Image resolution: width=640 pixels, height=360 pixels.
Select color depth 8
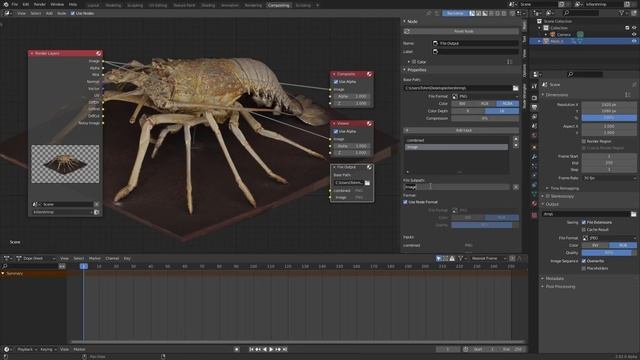pyautogui.click(x=468, y=111)
